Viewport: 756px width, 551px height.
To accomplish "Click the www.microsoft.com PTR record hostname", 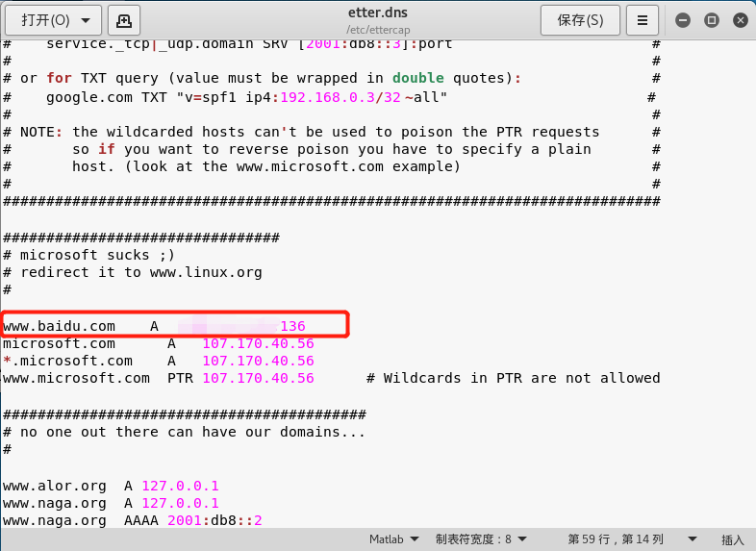I will 76,379.
